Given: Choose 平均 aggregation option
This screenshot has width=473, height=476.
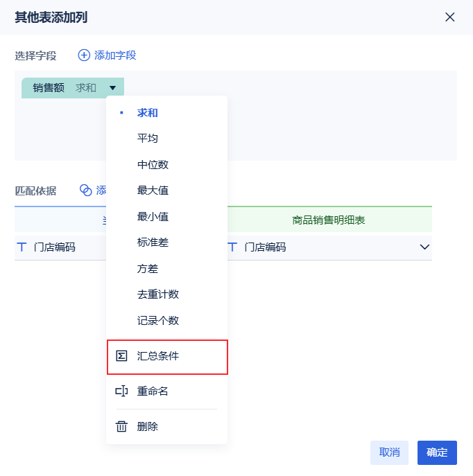Looking at the screenshot, I should [x=148, y=139].
